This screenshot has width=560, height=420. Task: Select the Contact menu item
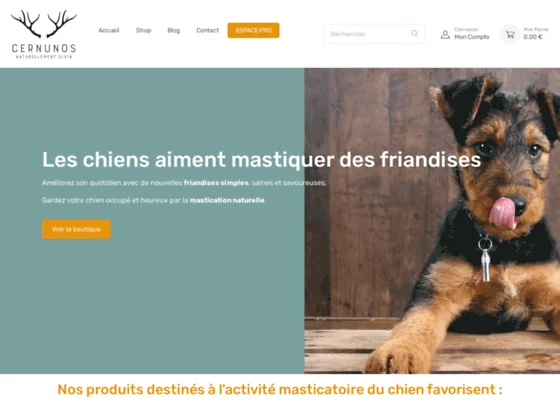click(207, 30)
